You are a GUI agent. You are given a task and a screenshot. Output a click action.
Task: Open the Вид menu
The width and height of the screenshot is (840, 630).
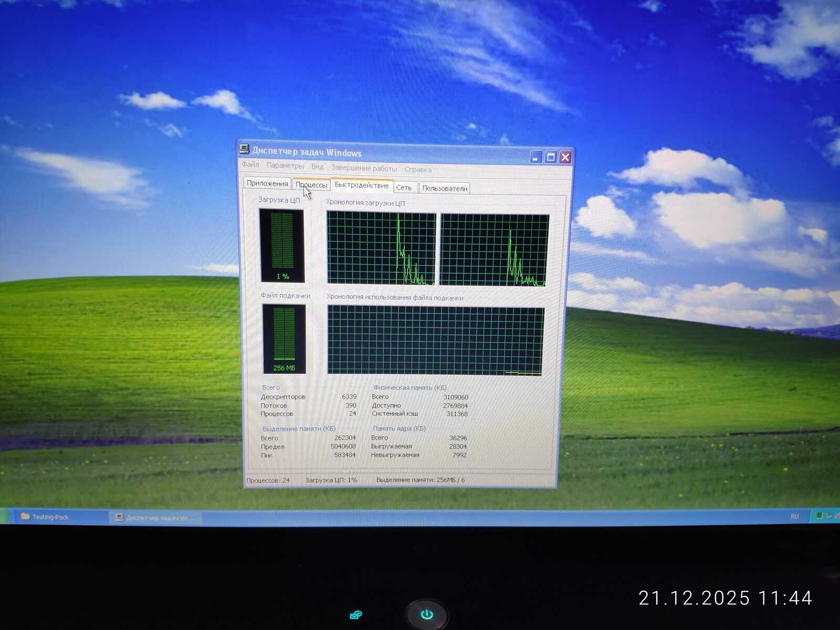pyautogui.click(x=317, y=166)
